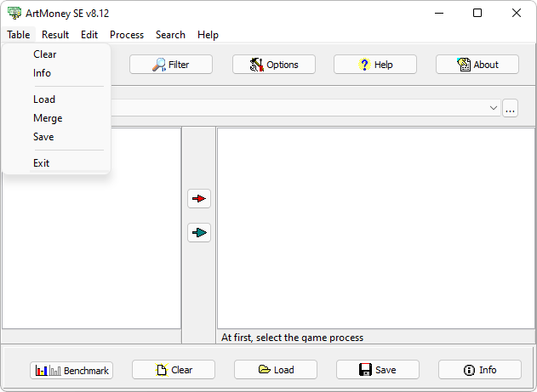
Task: Click the teal arrow transfer button
Action: [199, 233]
